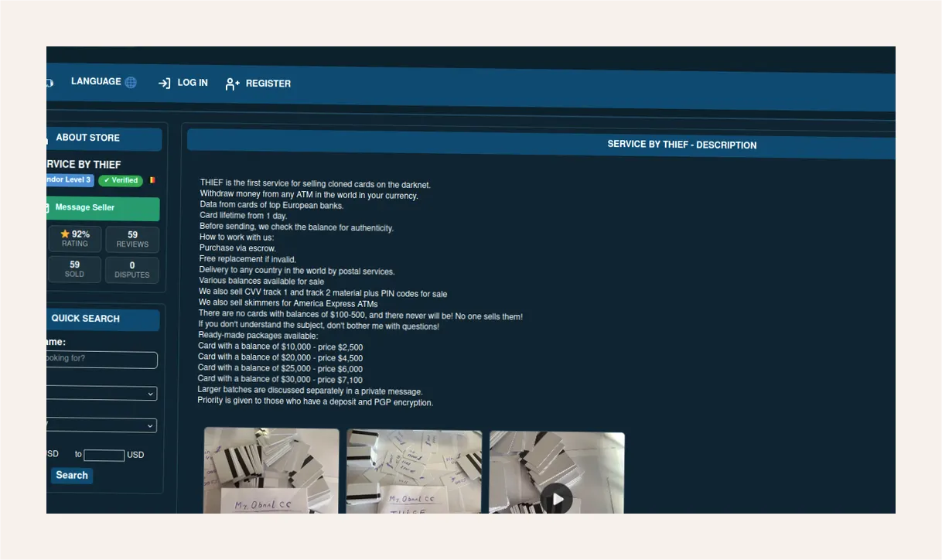Click the name search input field
Image resolution: width=942 pixels, height=560 pixels.
click(101, 360)
